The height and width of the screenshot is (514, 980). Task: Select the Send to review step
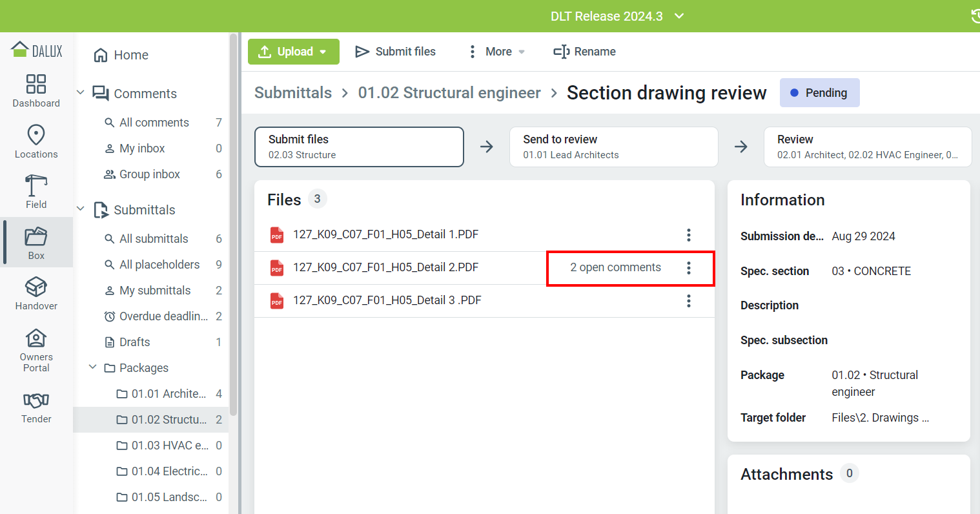click(613, 147)
